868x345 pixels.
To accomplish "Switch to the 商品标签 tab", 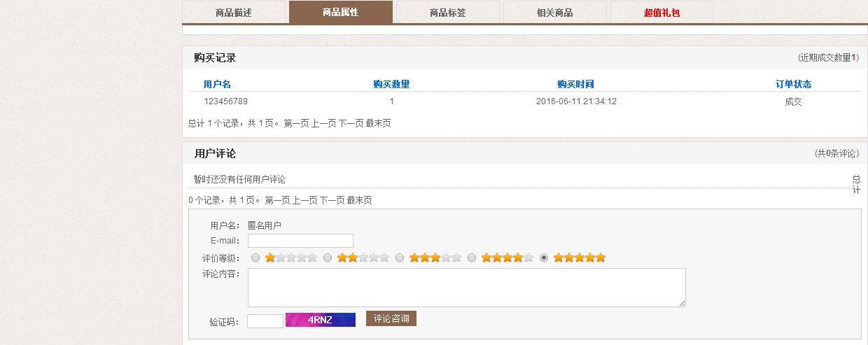I will [448, 13].
